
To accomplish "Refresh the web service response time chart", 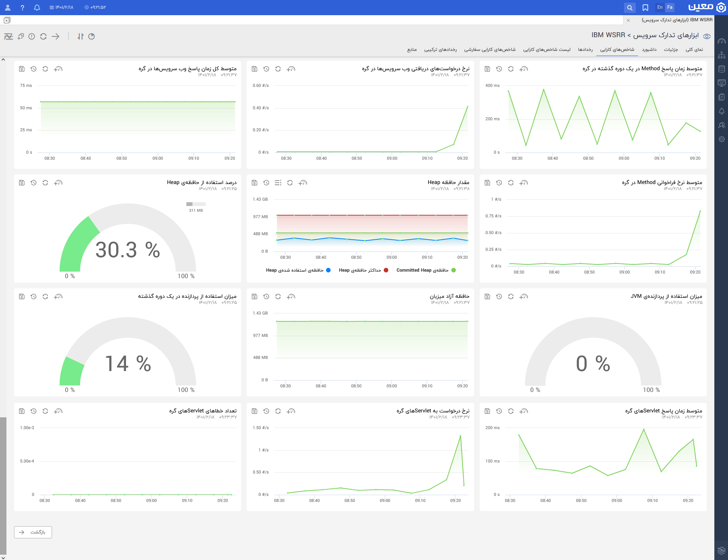I will click(45, 69).
